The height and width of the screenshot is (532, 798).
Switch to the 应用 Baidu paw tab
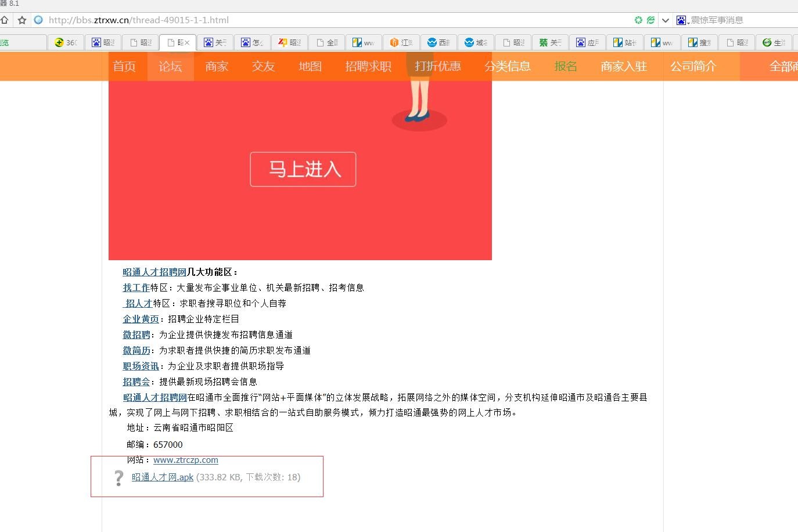pos(587,42)
